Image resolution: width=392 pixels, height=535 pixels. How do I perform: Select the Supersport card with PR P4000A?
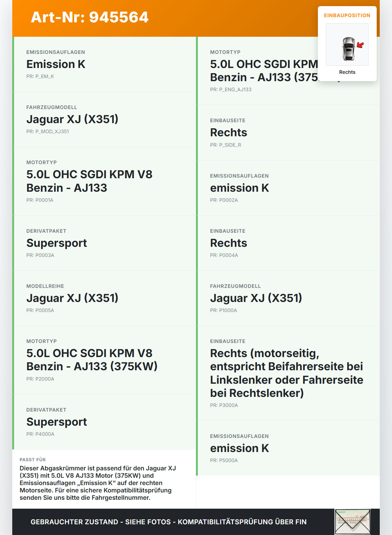click(x=104, y=422)
